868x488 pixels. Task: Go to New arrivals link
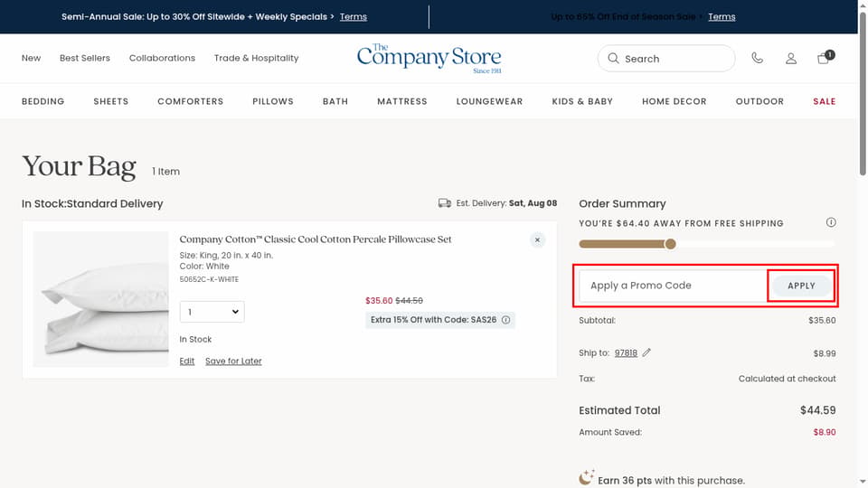(31, 58)
